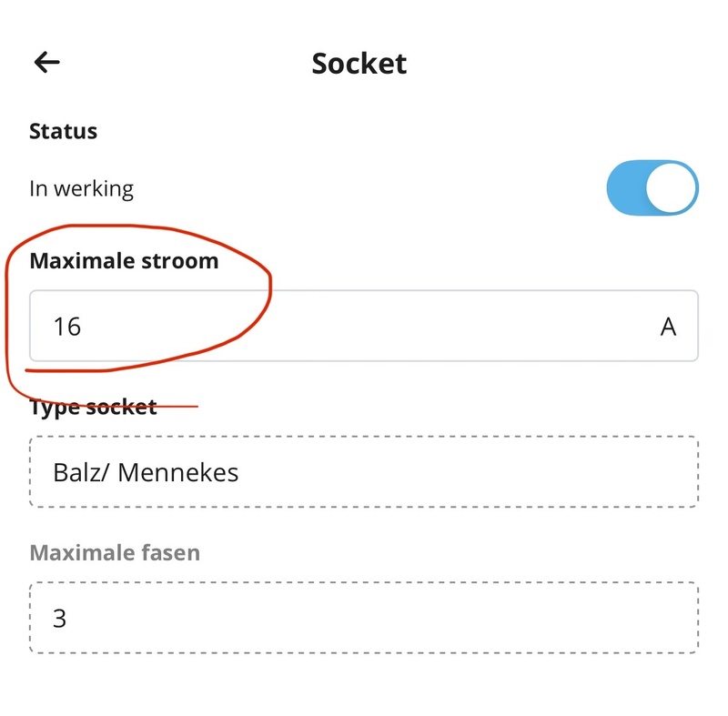Screen dimensions: 728x716
Task: Click the Type socket heading
Action: (x=93, y=408)
